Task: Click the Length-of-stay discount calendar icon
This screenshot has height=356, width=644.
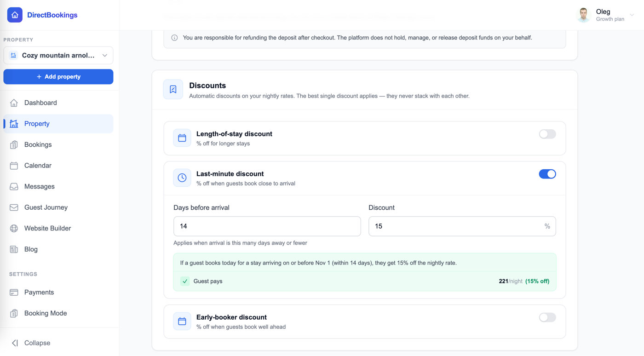Action: 182,138
